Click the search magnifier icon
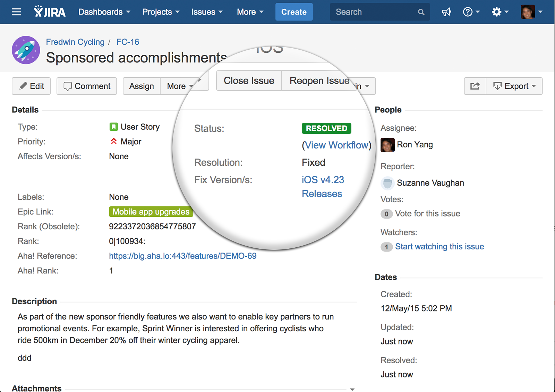The width and height of the screenshot is (555, 392). coord(421,12)
